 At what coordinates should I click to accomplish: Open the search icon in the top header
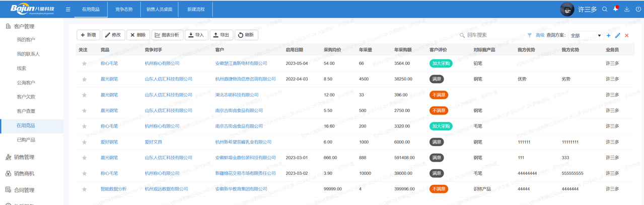605,9
